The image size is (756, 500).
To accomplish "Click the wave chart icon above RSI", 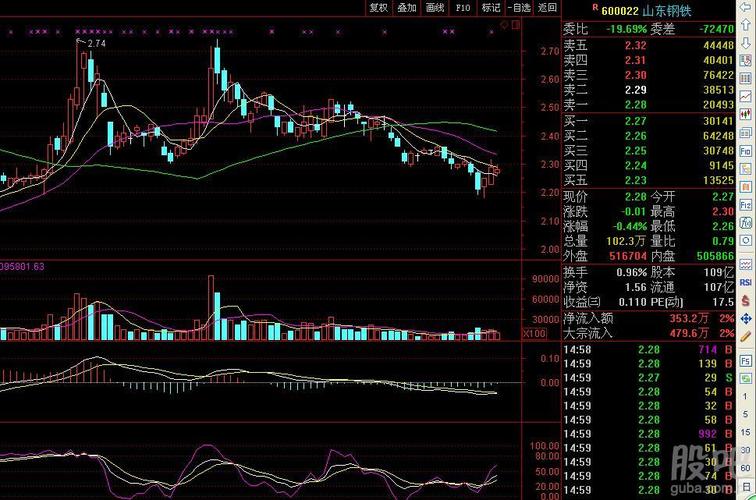I will click(x=745, y=264).
